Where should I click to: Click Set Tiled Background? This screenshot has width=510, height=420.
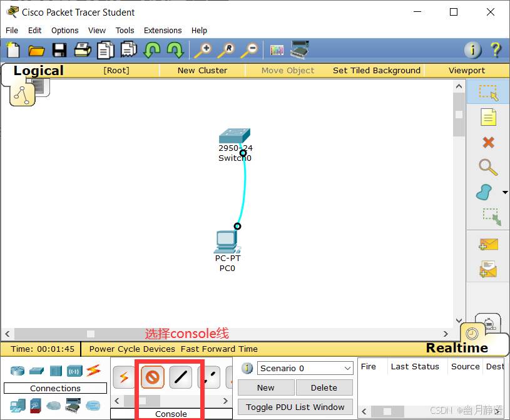point(377,71)
